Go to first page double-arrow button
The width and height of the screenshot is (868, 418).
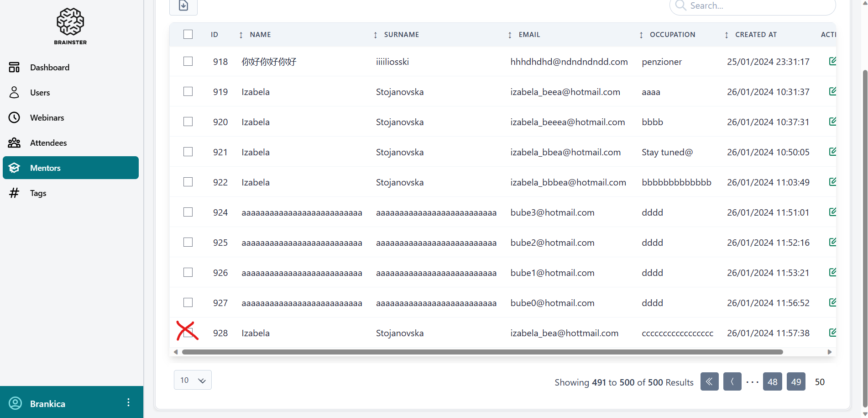tap(709, 381)
